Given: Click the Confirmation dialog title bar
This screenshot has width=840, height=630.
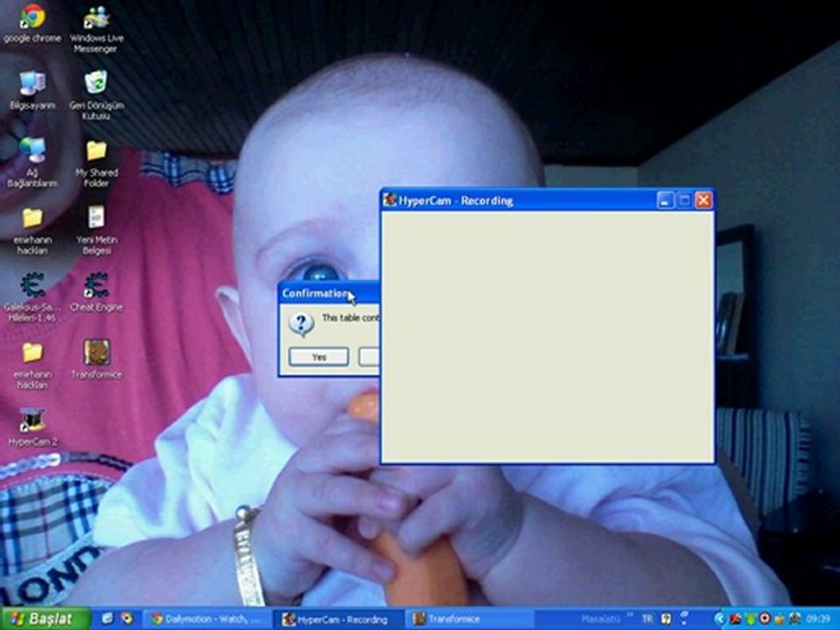Looking at the screenshot, I should 329,293.
